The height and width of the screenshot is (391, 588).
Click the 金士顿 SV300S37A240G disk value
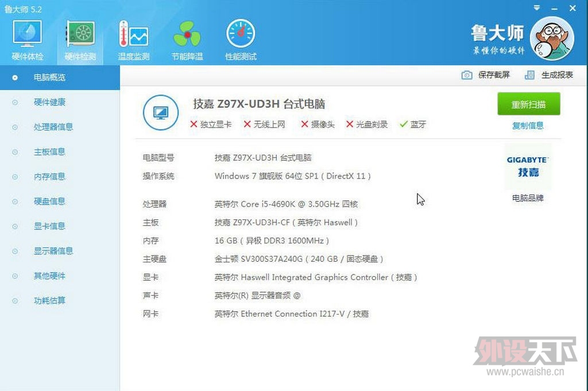[x=299, y=259]
